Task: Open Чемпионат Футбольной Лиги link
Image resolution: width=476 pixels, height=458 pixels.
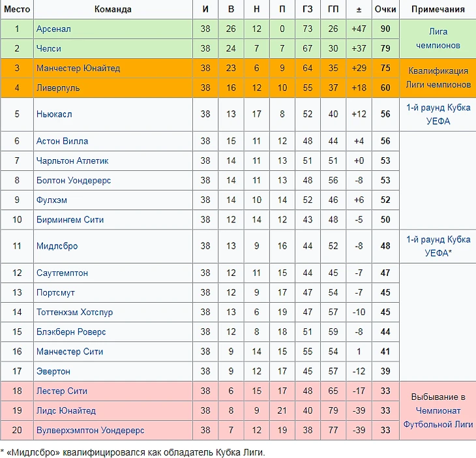Action: [438, 418]
